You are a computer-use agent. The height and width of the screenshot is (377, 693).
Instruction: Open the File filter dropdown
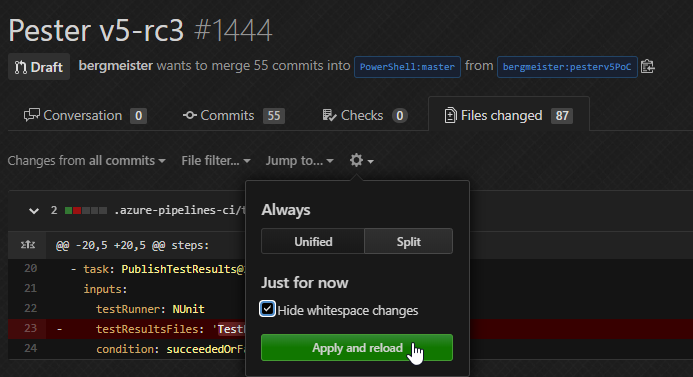tap(216, 160)
